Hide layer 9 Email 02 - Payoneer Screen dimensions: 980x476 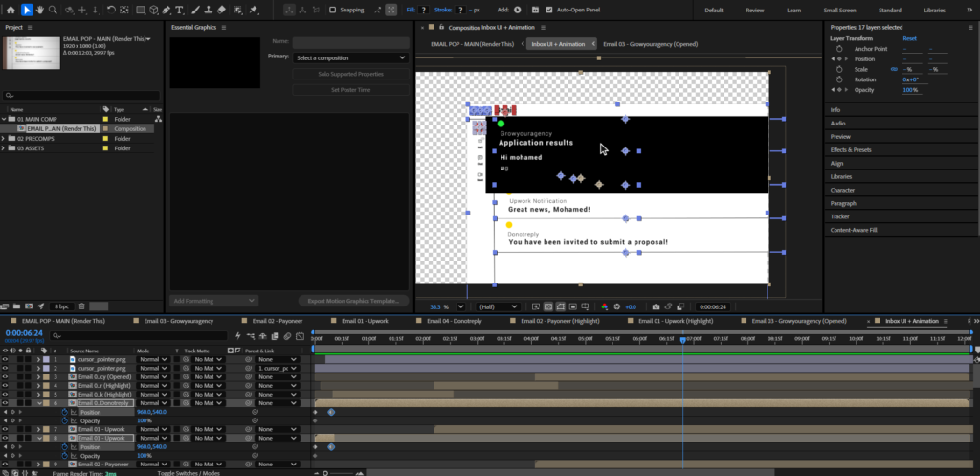point(5,465)
